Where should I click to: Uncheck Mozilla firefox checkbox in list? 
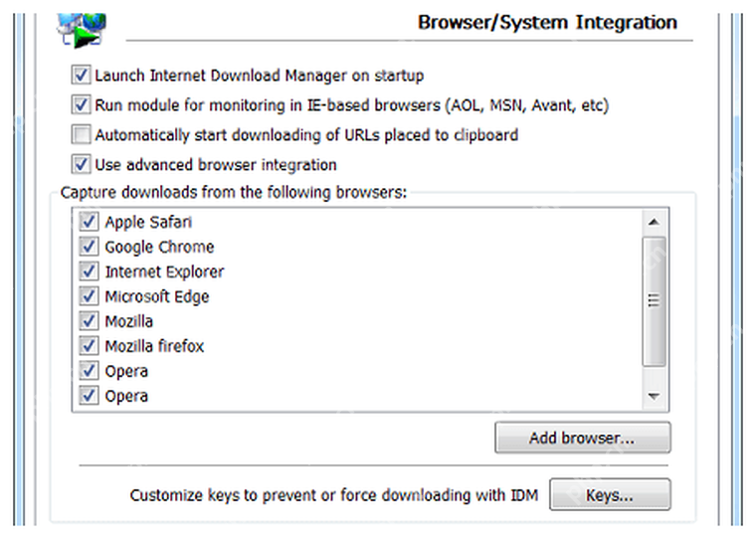89,346
